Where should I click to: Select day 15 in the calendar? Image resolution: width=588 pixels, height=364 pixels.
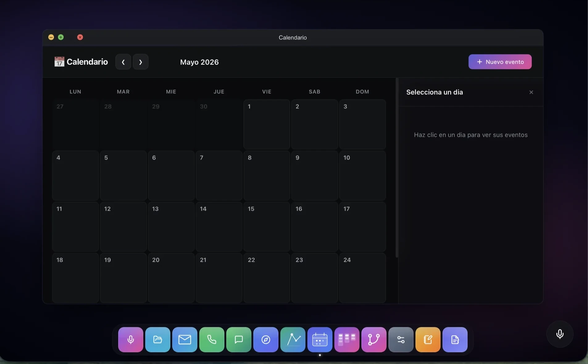pyautogui.click(x=267, y=227)
